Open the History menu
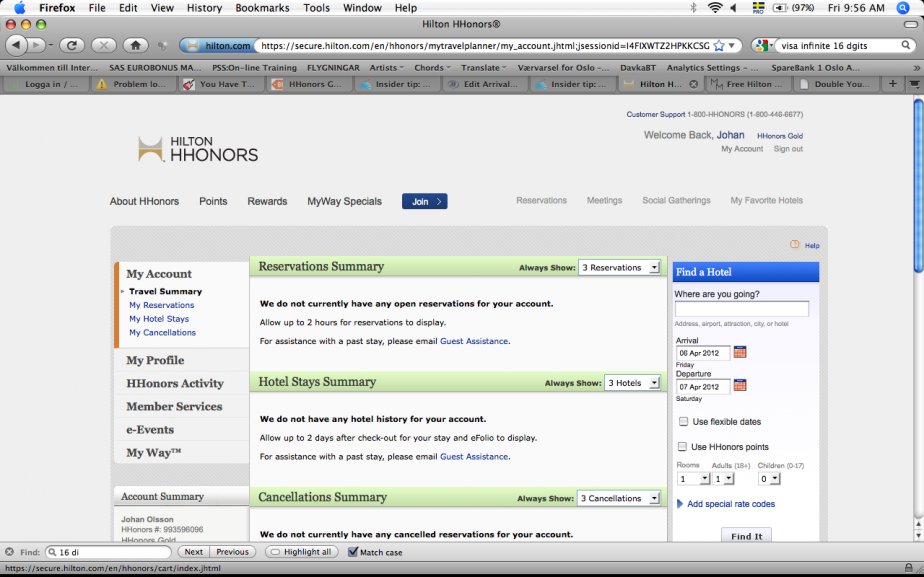This screenshot has height=577, width=924. pos(204,8)
